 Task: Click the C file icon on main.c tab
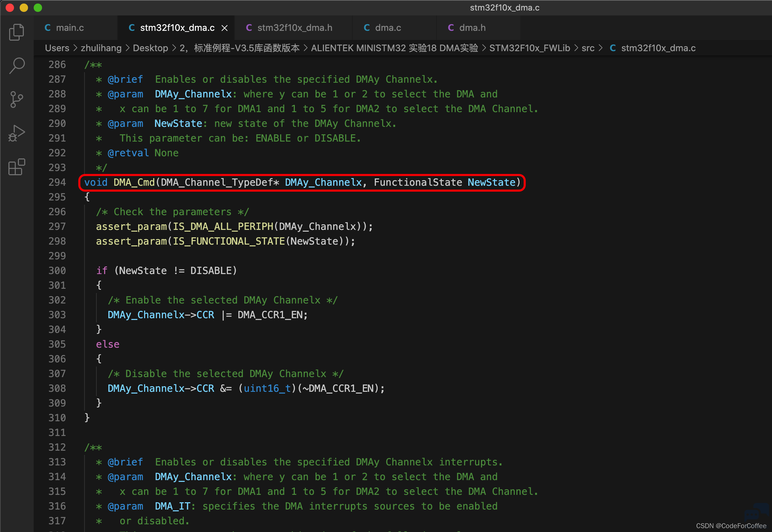click(x=48, y=28)
